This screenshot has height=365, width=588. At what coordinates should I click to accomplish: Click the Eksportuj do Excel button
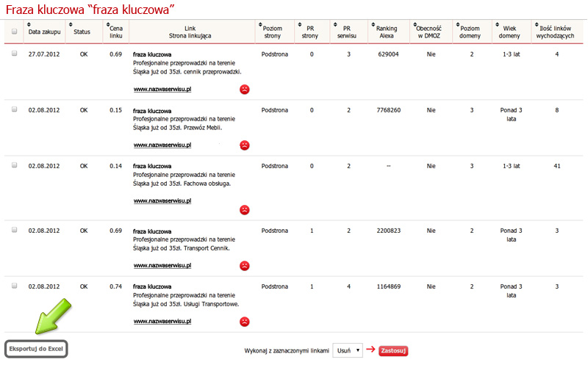[x=36, y=349]
